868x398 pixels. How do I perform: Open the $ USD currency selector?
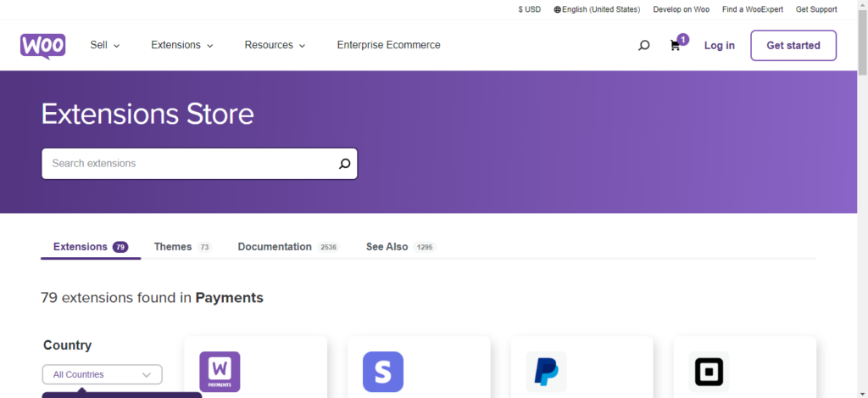point(529,9)
